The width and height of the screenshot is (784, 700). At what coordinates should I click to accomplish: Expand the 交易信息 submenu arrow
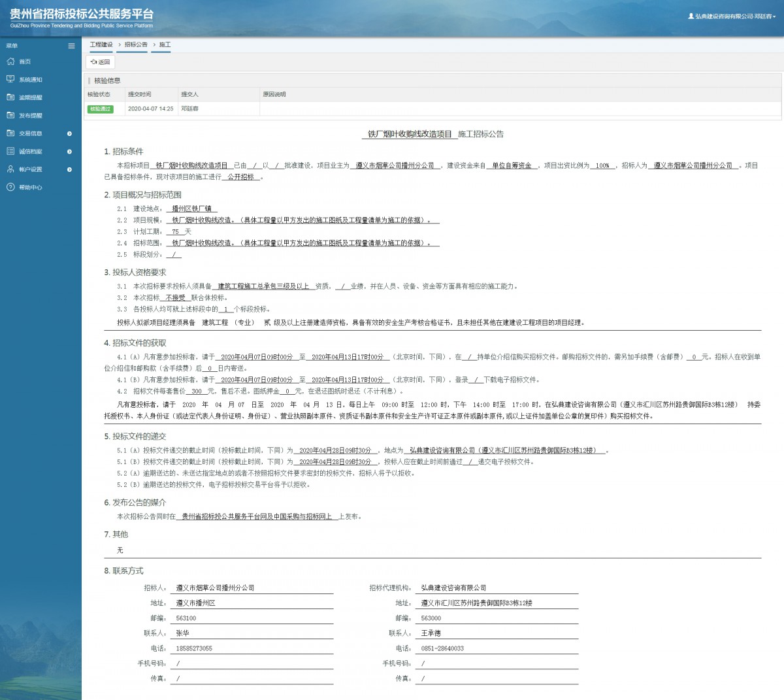tap(69, 134)
